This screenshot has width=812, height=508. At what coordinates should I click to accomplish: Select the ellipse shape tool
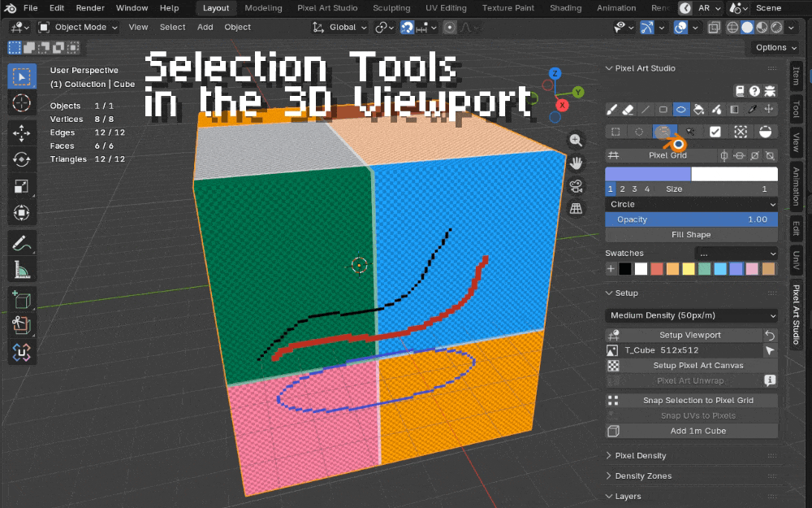click(680, 110)
